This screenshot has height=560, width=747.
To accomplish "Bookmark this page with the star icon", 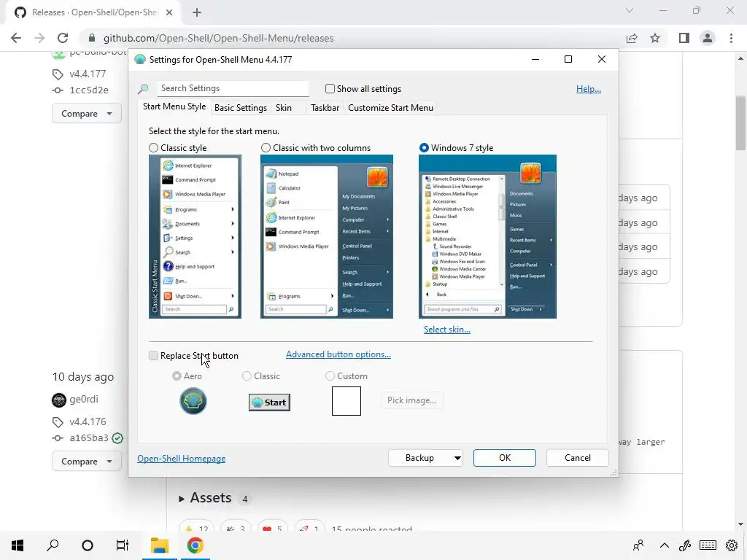I will tap(656, 38).
